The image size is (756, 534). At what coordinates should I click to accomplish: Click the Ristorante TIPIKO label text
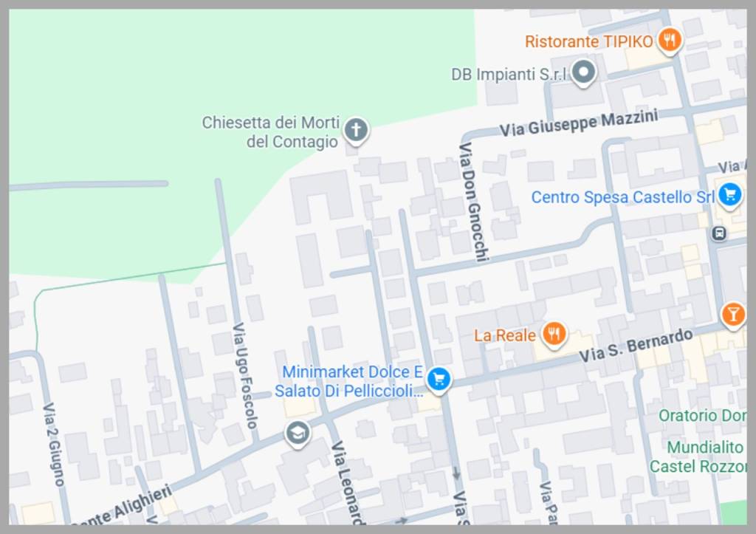[588, 41]
